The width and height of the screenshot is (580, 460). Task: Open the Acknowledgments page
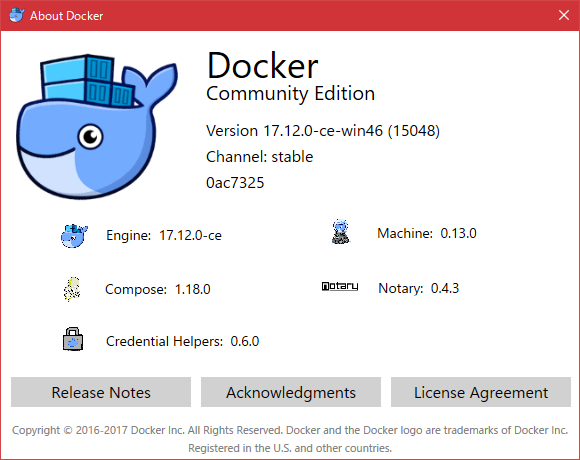[x=291, y=392]
